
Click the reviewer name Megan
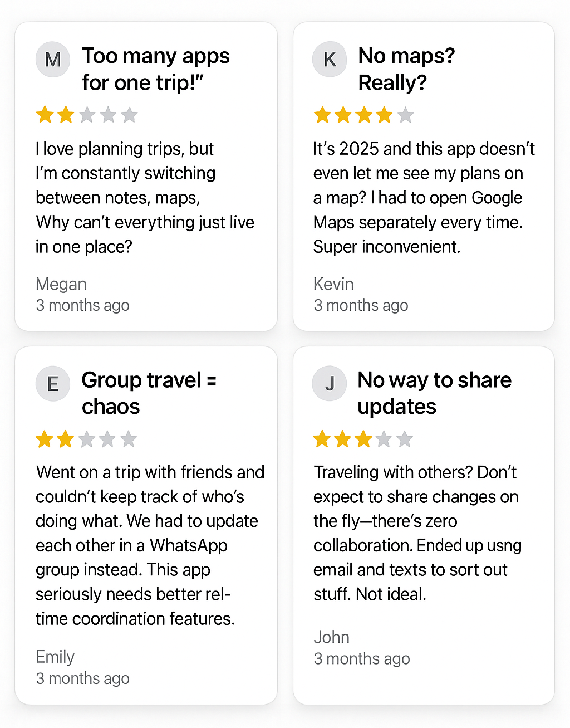point(61,284)
